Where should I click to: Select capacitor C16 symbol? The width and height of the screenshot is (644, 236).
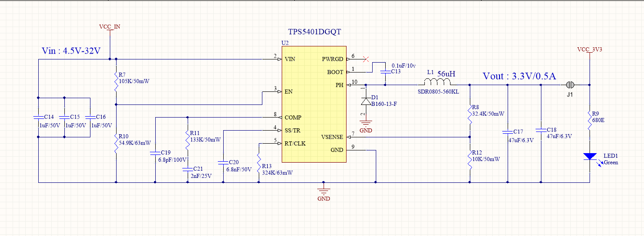(90, 117)
